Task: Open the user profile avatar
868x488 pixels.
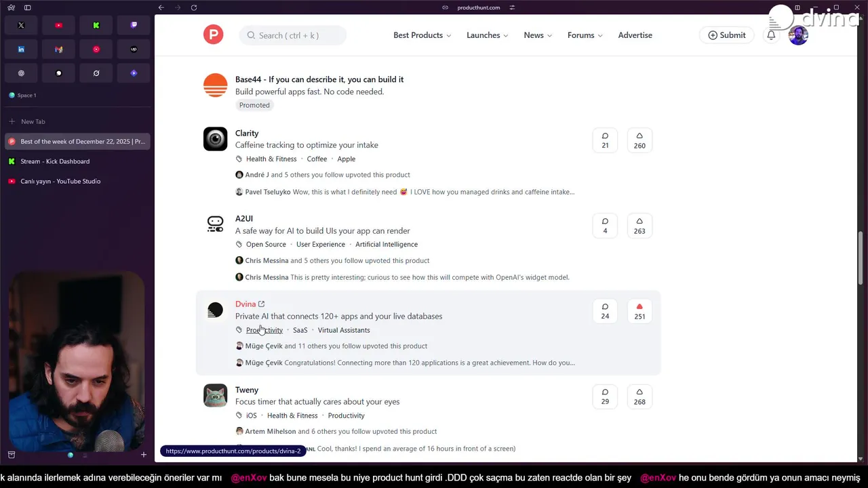Action: (798, 35)
